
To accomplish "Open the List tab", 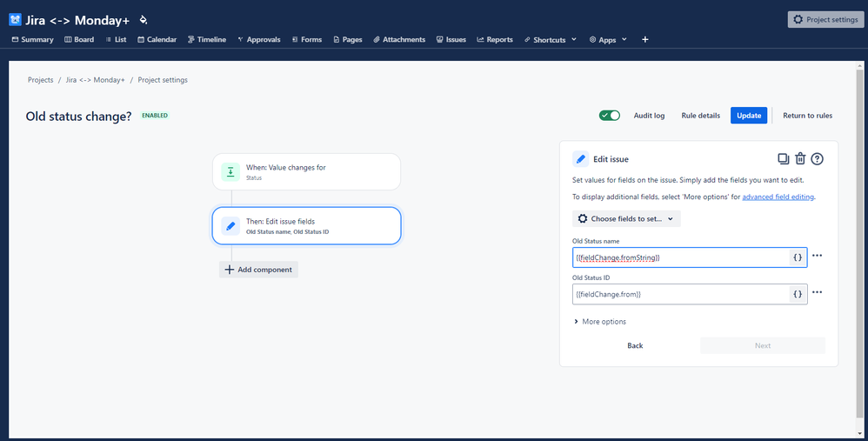I will click(x=117, y=40).
